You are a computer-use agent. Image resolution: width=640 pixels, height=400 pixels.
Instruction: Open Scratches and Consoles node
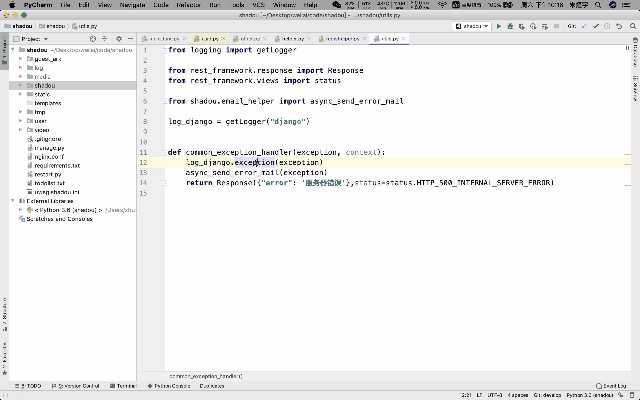pyautogui.click(x=59, y=219)
